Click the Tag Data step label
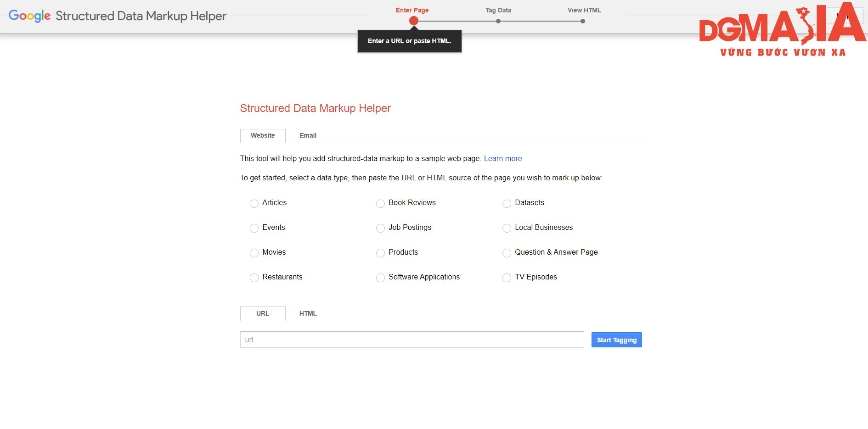The width and height of the screenshot is (868, 429). [498, 10]
